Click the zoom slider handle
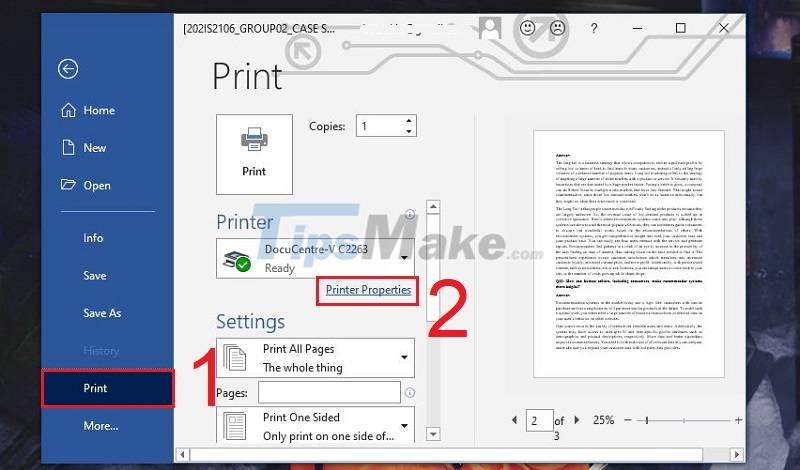Image resolution: width=800 pixels, height=470 pixels. 646,420
